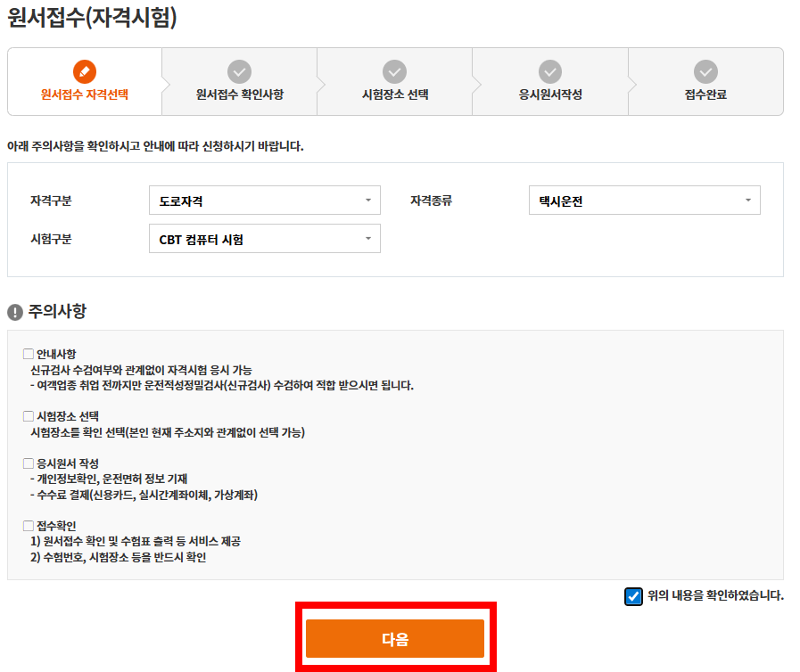Click the 시험구분 field label
800x672 pixels.
(51, 239)
